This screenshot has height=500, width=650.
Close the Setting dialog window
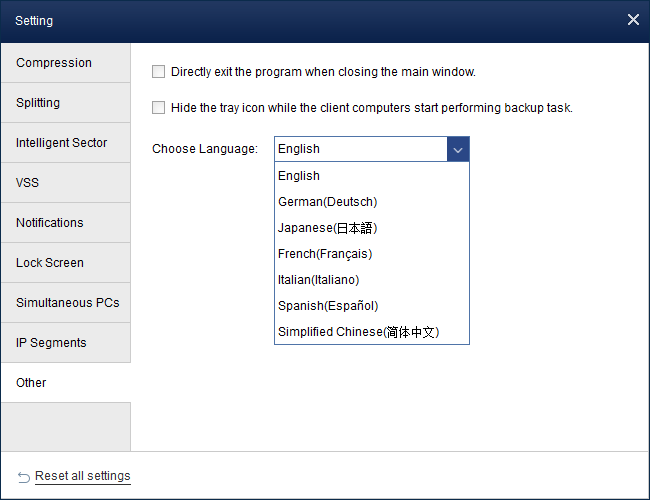(633, 20)
